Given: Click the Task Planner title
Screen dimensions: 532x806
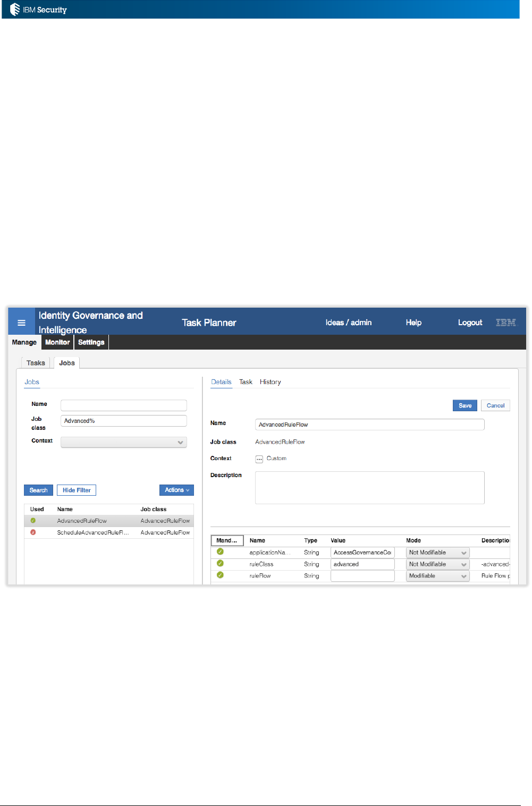Looking at the screenshot, I should (209, 323).
